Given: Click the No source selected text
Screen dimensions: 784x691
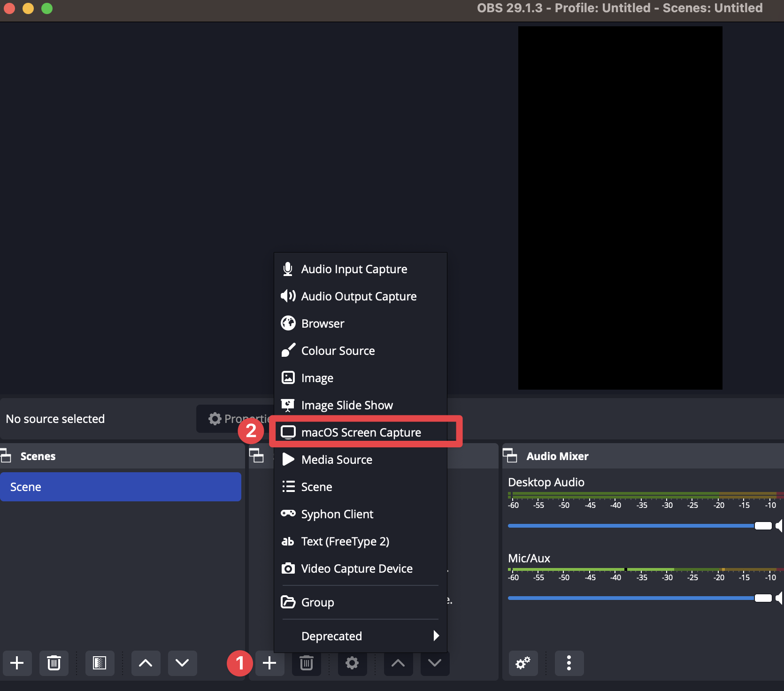Looking at the screenshot, I should pos(55,419).
